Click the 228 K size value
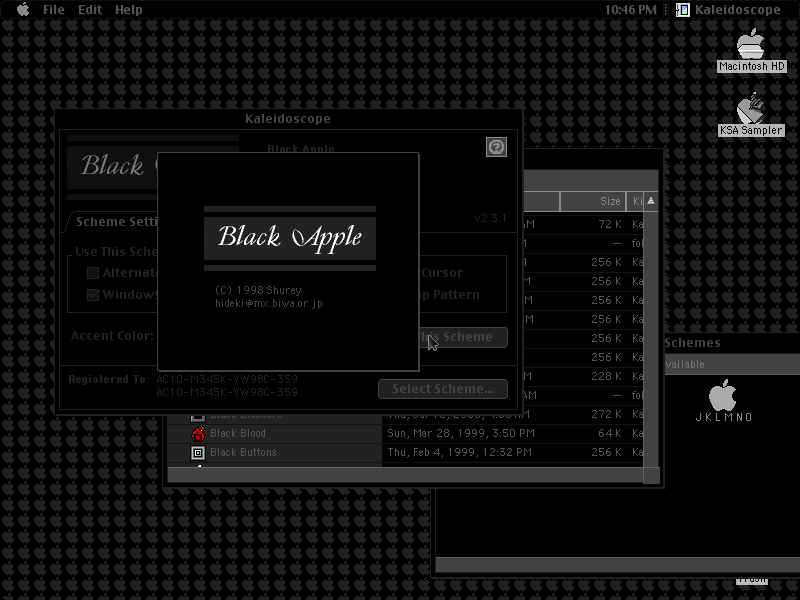800x600 pixels. 606,377
